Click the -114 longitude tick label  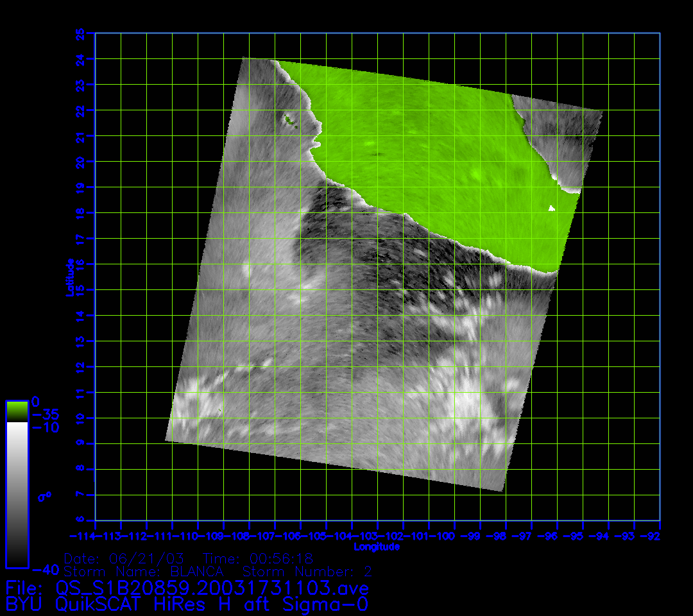tap(83, 536)
